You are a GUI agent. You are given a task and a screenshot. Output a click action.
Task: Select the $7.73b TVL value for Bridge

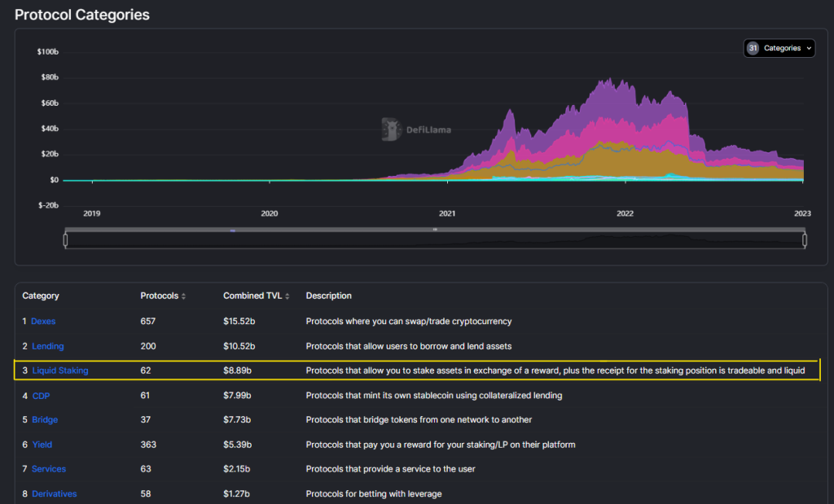click(x=237, y=419)
